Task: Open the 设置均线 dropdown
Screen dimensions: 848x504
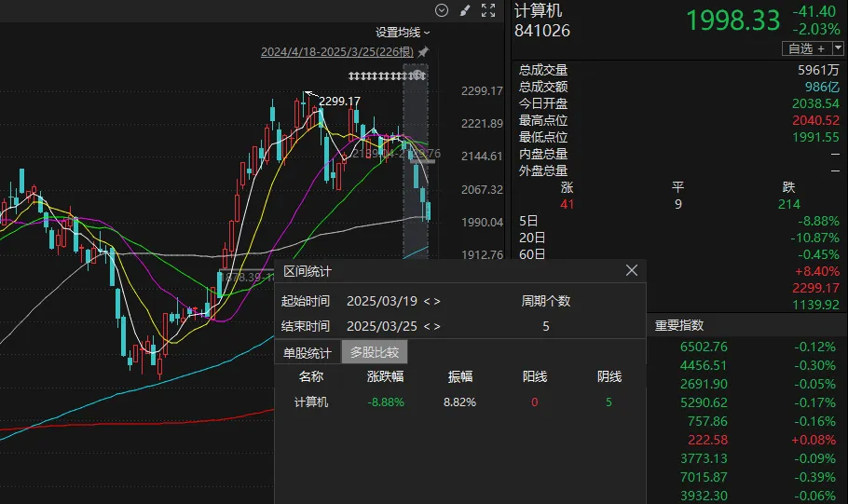Action: (403, 32)
